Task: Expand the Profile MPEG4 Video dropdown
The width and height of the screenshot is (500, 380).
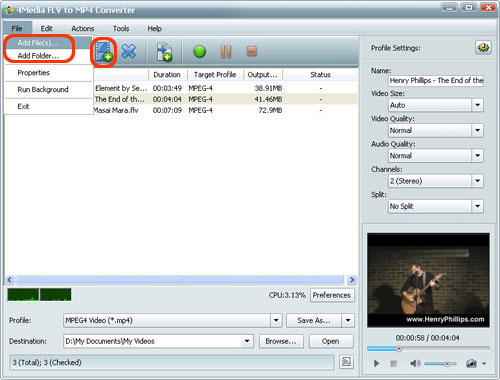Action: coord(276,320)
